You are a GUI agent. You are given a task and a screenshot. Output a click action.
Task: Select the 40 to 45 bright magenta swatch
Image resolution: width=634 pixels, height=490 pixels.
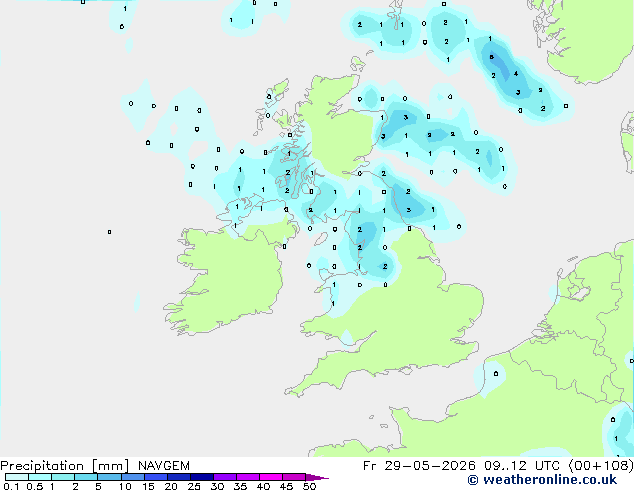coord(271,477)
